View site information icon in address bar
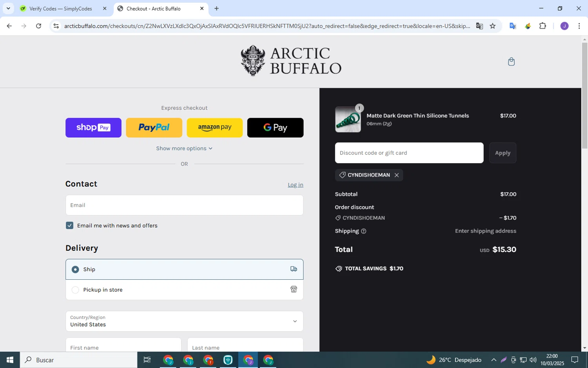 coord(56,26)
